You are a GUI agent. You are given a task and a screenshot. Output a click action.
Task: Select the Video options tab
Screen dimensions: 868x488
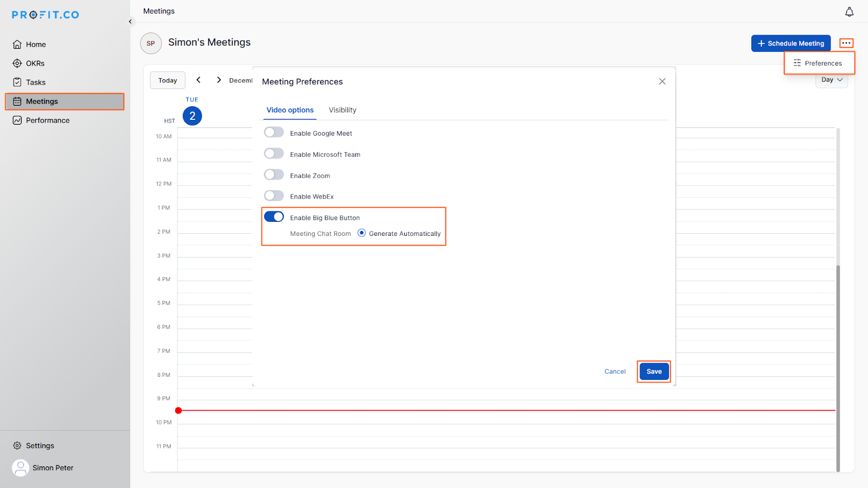click(x=290, y=110)
